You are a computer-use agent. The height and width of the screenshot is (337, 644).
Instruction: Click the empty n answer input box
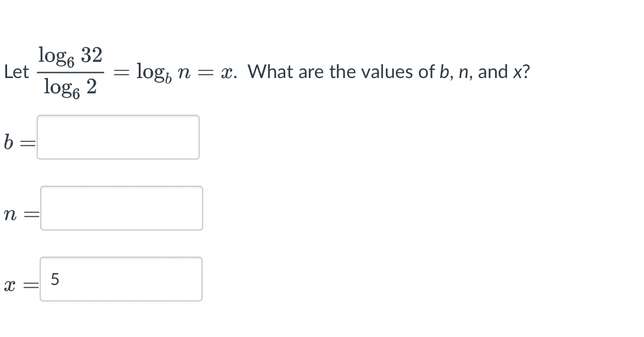(122, 208)
